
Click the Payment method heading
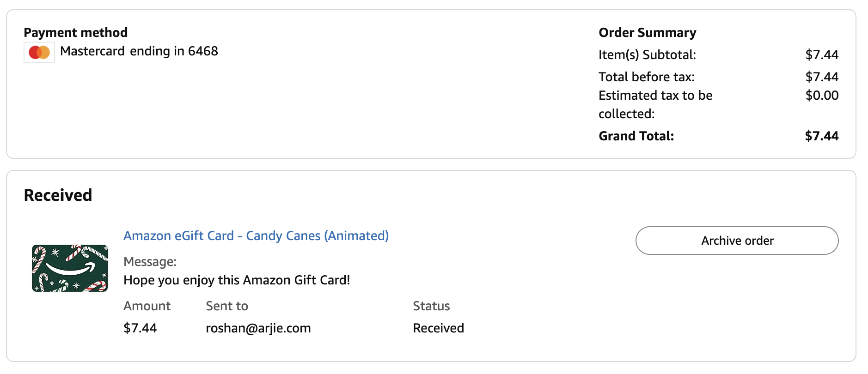pos(76,33)
